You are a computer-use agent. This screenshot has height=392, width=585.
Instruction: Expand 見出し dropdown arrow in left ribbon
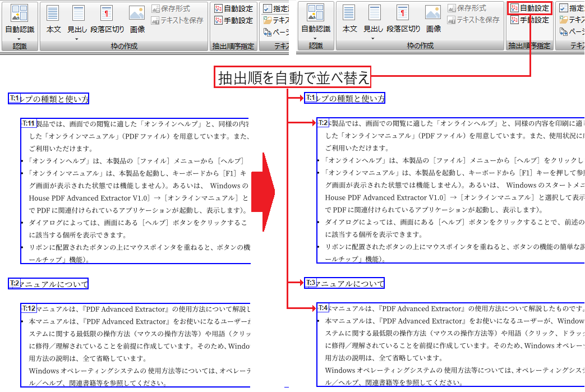coord(77,38)
